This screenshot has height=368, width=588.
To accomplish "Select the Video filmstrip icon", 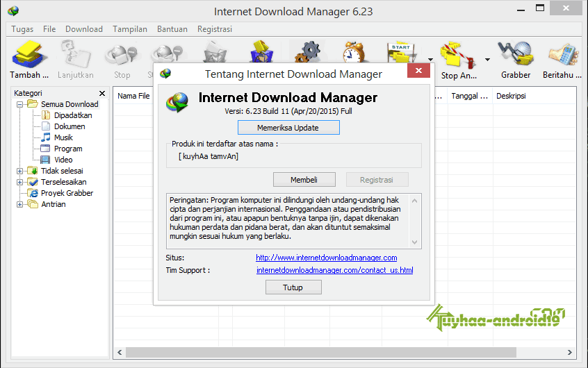I will coord(45,160).
